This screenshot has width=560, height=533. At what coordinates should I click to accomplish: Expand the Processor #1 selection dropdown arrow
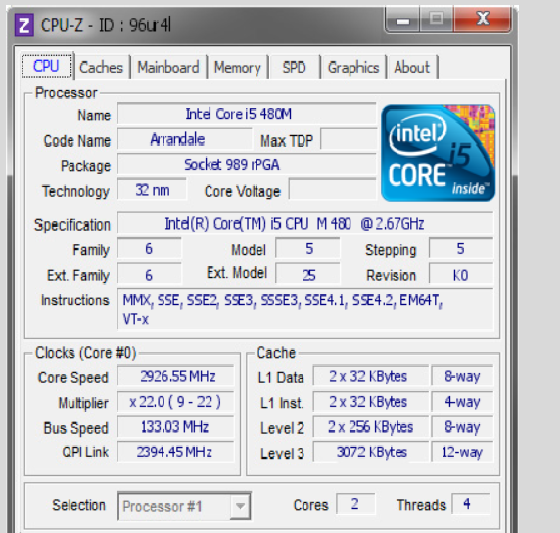240,506
